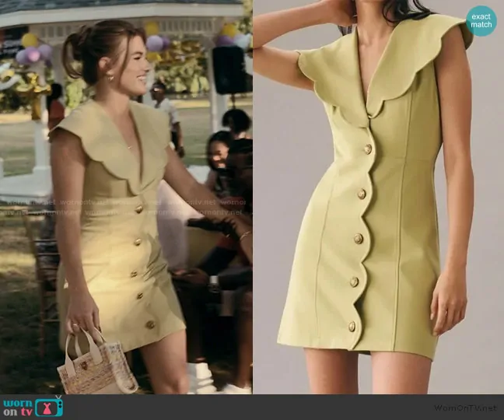Select the left TV scene photo
Image resolution: width=504 pixels, height=420 pixels.
pyautogui.click(x=126, y=197)
